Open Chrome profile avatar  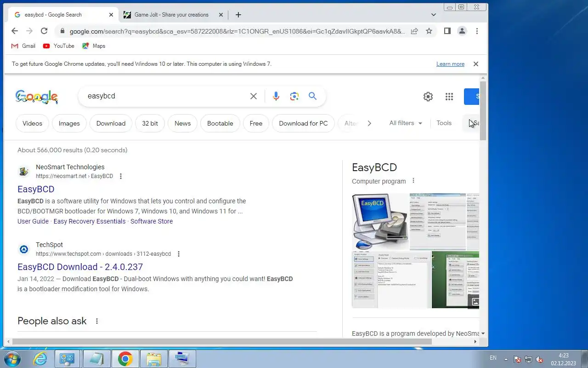tap(462, 31)
